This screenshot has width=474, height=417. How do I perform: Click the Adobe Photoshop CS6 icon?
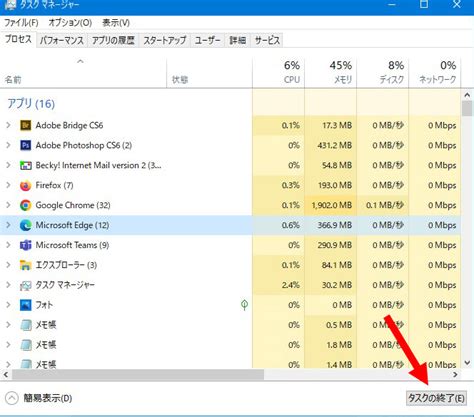pos(26,145)
